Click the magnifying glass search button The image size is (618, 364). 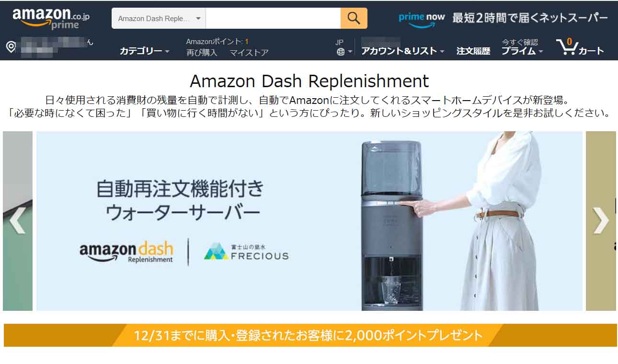pyautogui.click(x=354, y=18)
